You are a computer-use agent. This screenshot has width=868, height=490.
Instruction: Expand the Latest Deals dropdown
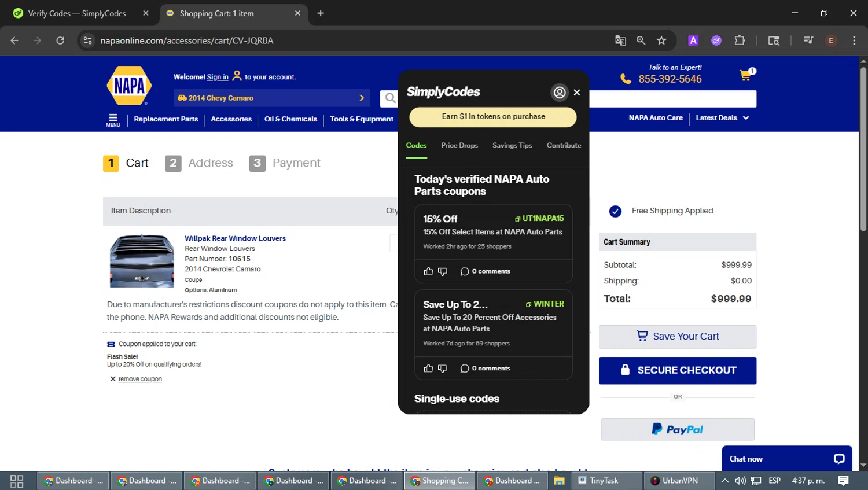point(722,118)
